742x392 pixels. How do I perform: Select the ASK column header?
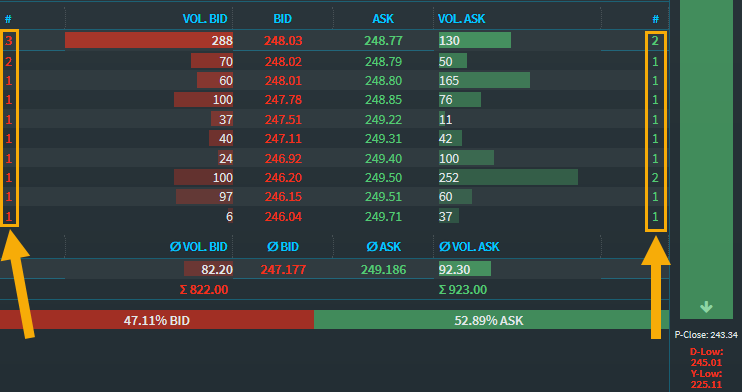coord(383,19)
